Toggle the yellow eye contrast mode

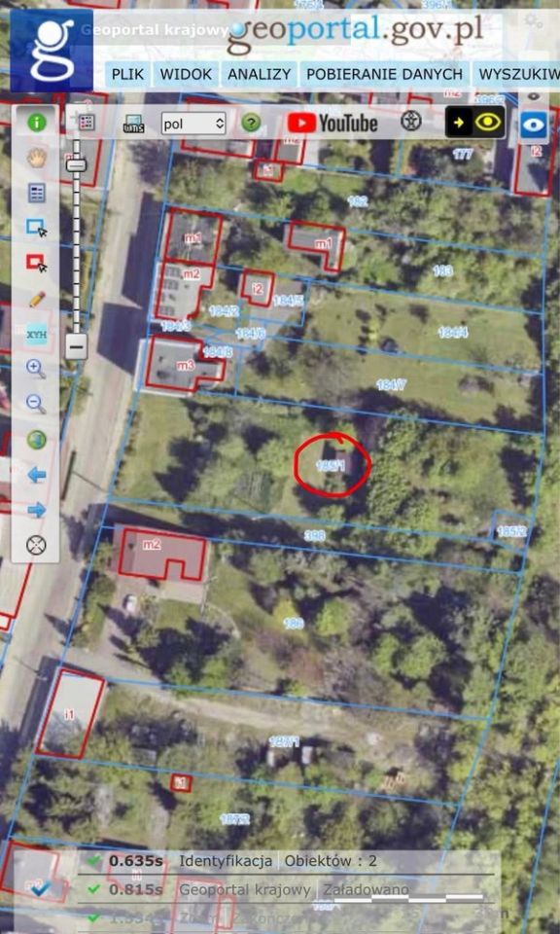point(475,123)
